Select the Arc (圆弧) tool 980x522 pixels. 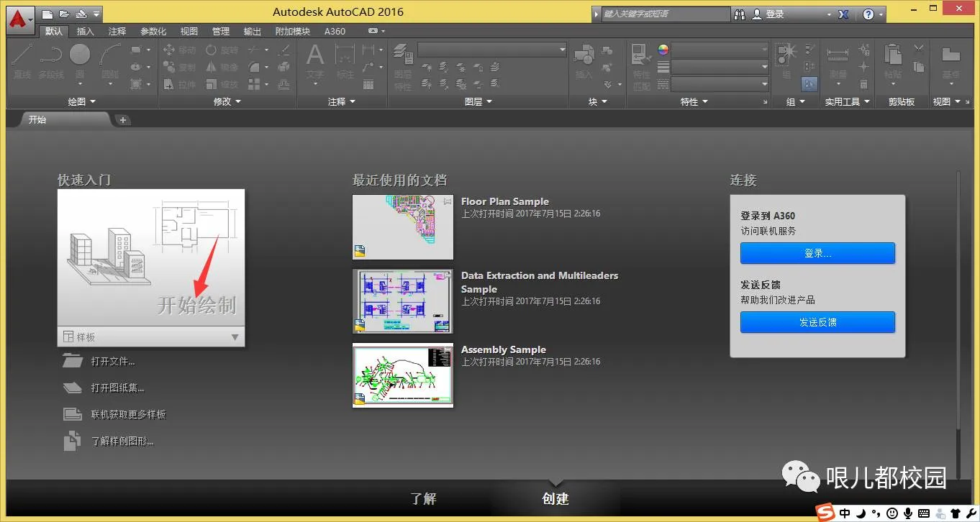tap(110, 62)
